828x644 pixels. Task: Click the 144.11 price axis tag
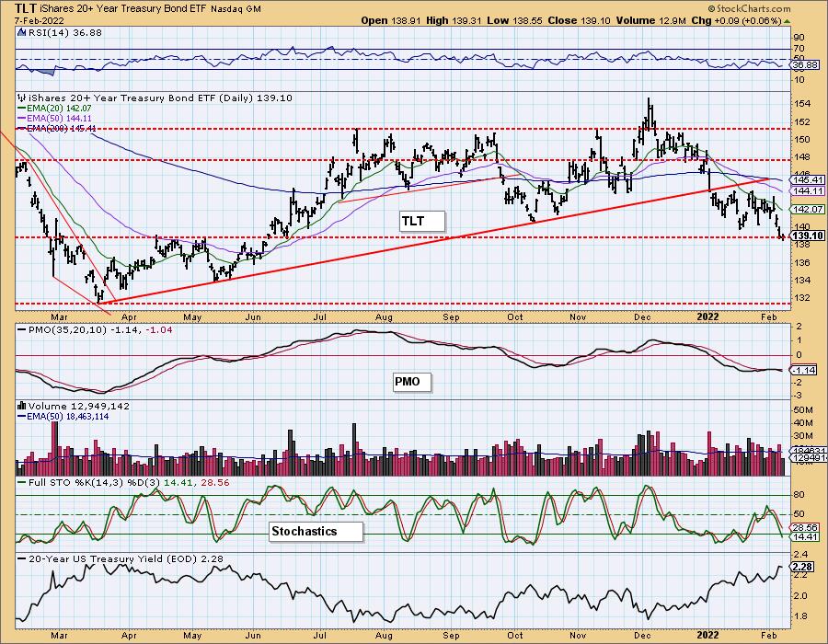(x=807, y=191)
